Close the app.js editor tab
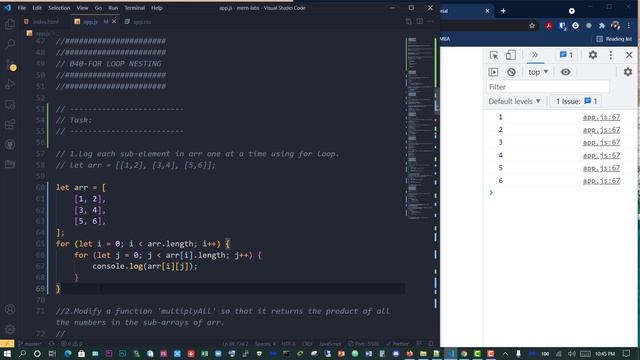The height and width of the screenshot is (360, 640). click(x=114, y=21)
